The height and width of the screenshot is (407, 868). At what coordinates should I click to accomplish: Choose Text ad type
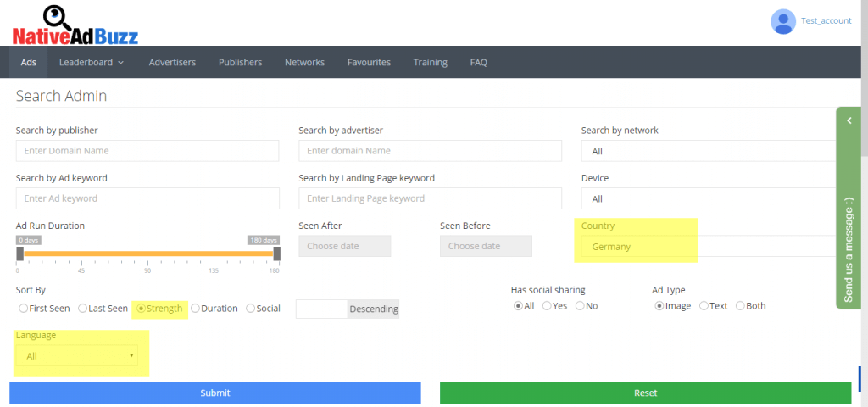coord(704,305)
